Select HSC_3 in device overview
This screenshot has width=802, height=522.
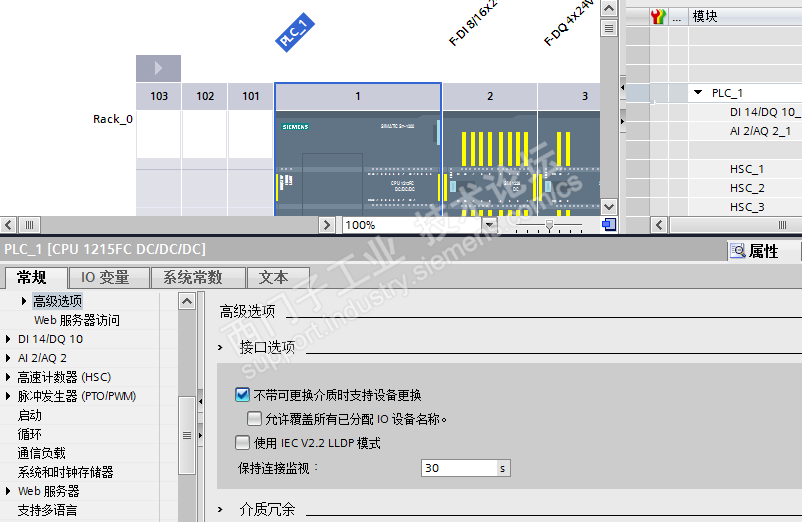(747, 207)
